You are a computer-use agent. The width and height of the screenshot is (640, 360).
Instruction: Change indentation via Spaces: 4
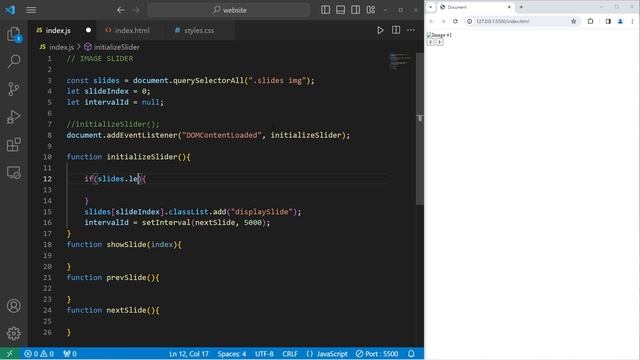(x=231, y=354)
